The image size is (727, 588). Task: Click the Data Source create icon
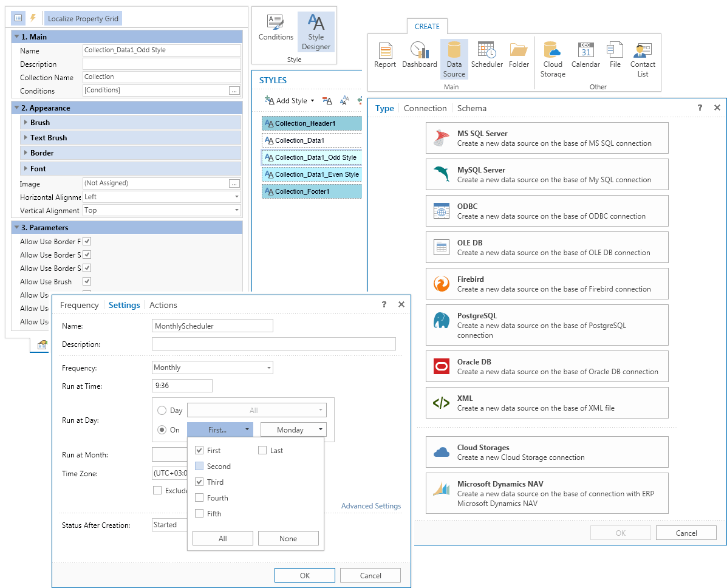click(x=454, y=60)
